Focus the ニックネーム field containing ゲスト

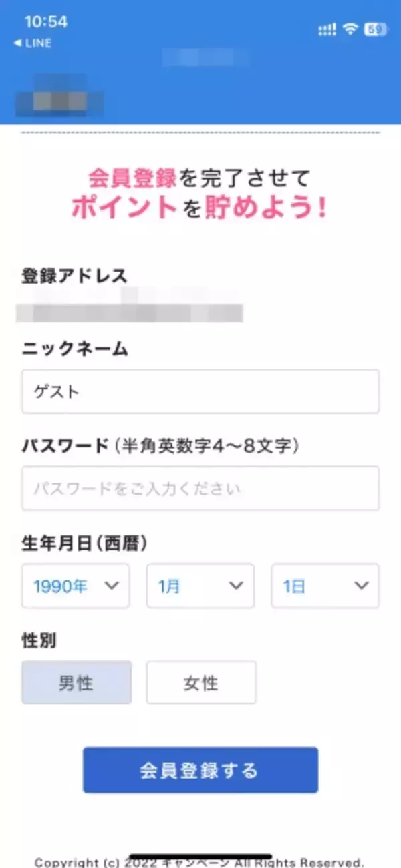[x=200, y=391]
